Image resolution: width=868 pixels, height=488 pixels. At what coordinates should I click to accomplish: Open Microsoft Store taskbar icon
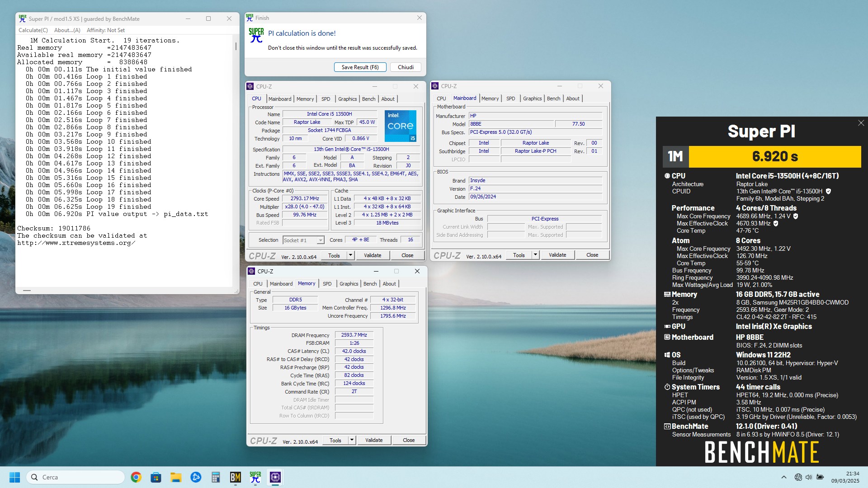[156, 477]
